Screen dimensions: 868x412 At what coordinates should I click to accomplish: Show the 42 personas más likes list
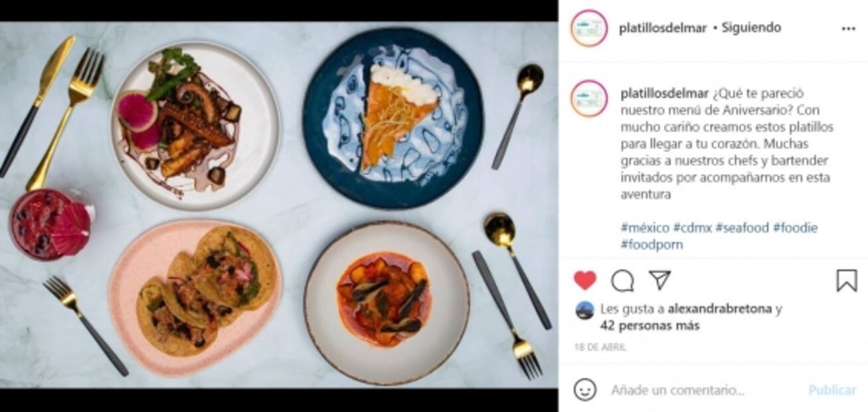tap(650, 326)
